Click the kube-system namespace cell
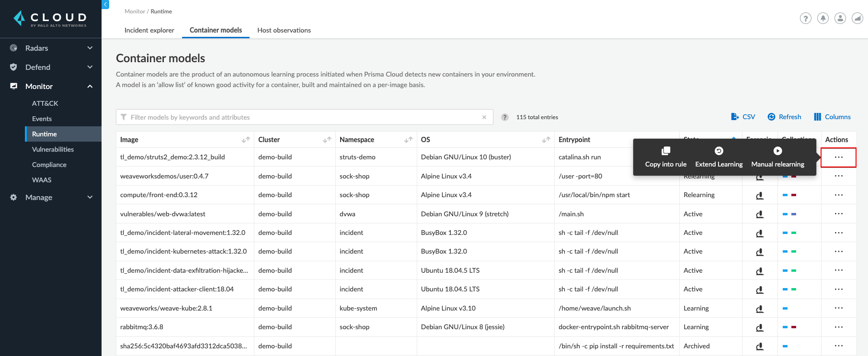The width and height of the screenshot is (868, 356). pos(376,308)
